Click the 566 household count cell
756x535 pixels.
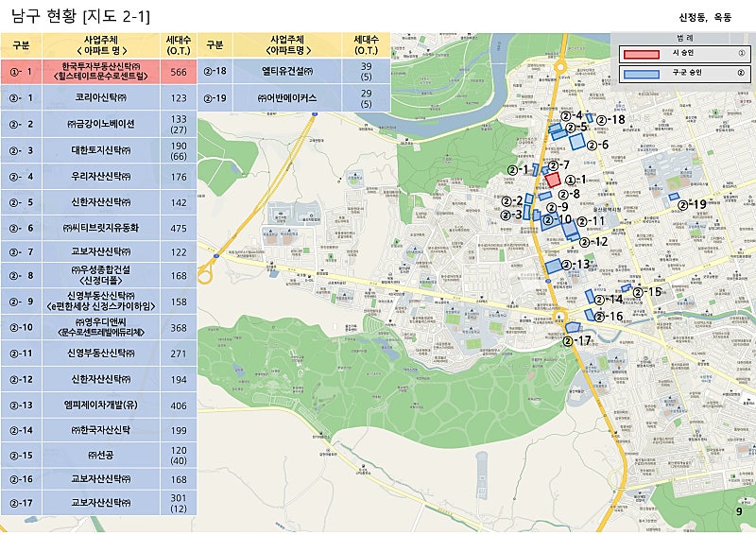tap(179, 72)
